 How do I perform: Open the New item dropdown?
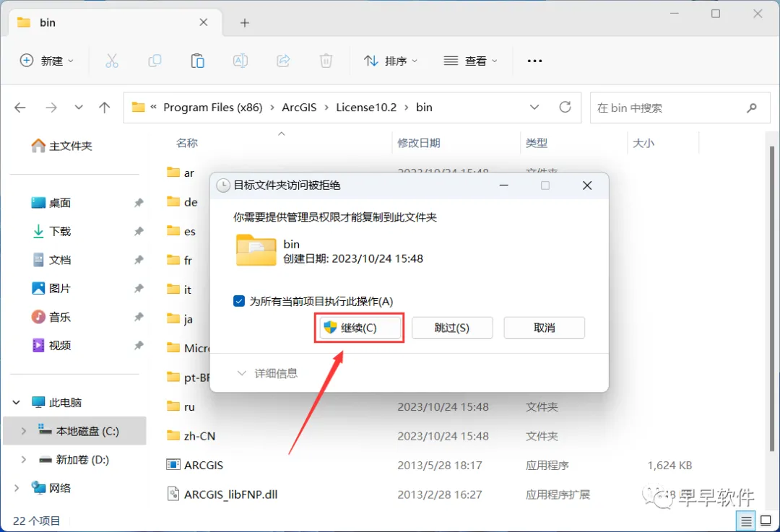(x=47, y=61)
